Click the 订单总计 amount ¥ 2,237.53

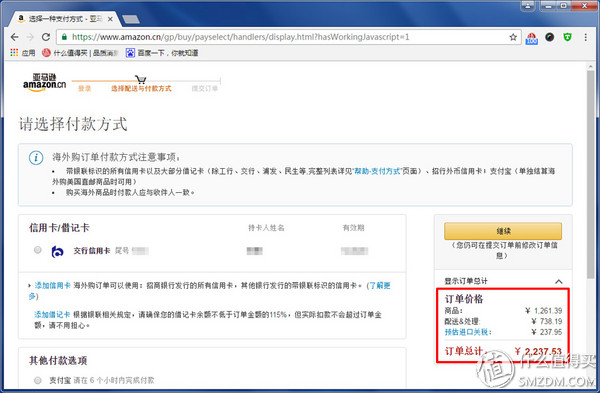pos(538,351)
